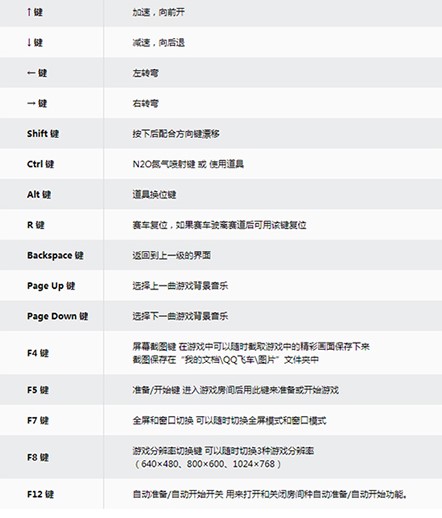
Task: Click the '左转弯' description
Action: pyautogui.click(x=145, y=73)
